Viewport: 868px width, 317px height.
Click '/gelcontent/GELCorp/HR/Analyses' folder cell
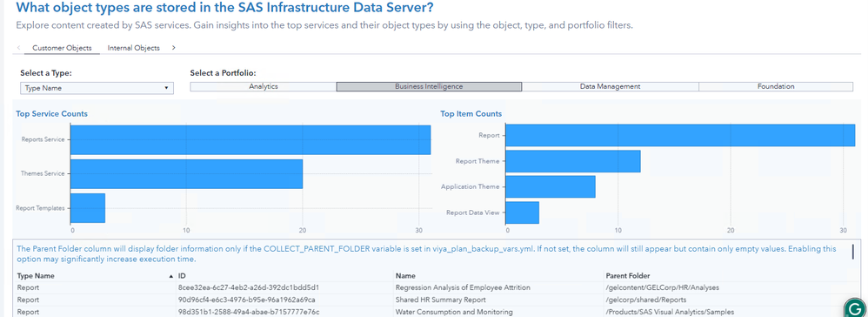point(663,287)
